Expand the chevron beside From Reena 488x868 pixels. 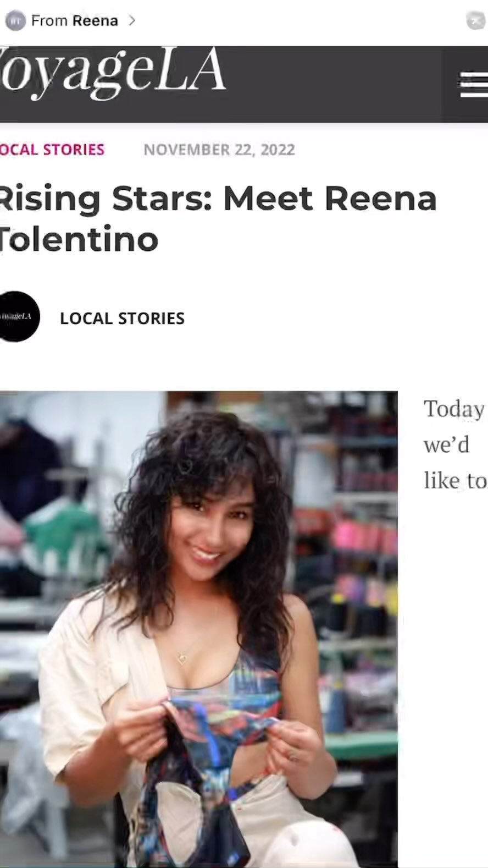pos(131,20)
